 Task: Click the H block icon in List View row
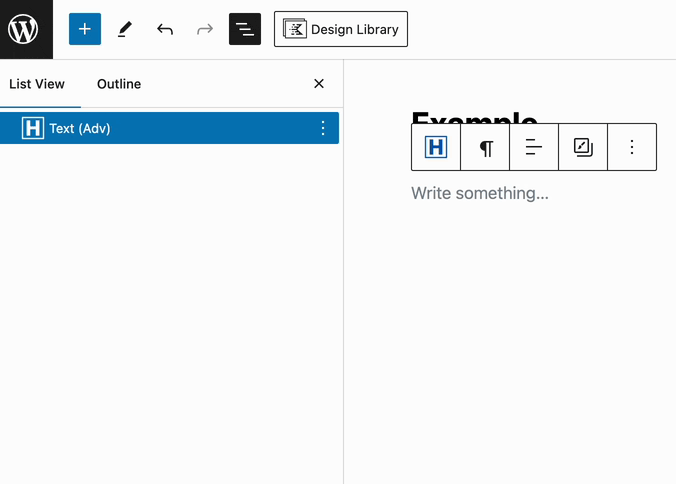tap(33, 128)
